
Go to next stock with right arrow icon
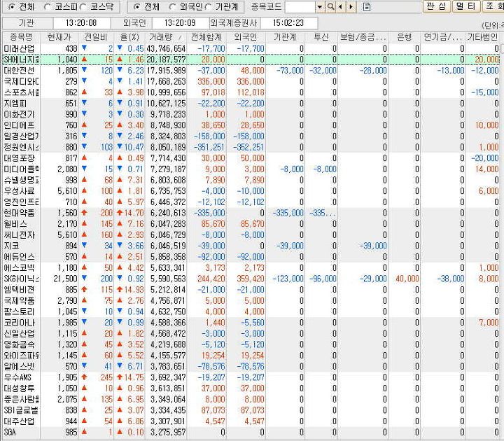coord(351,6)
